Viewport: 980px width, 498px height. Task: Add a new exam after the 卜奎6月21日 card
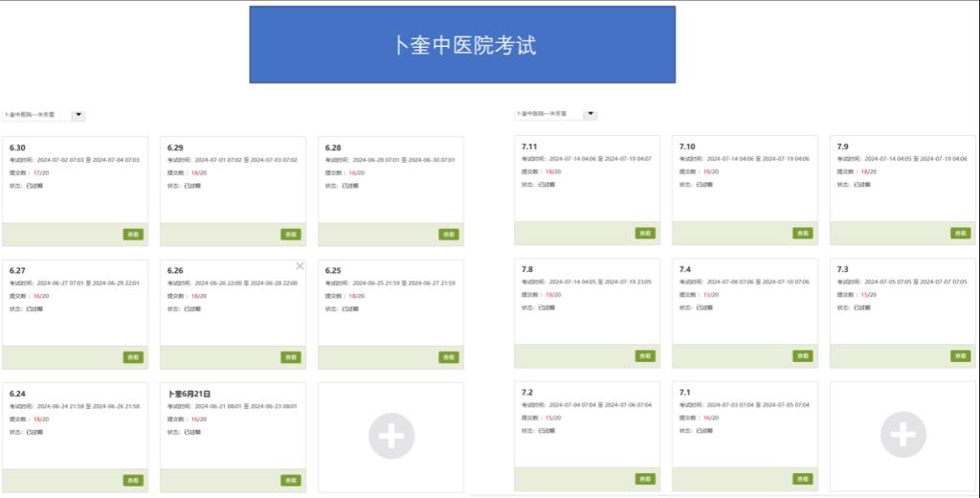[390, 437]
